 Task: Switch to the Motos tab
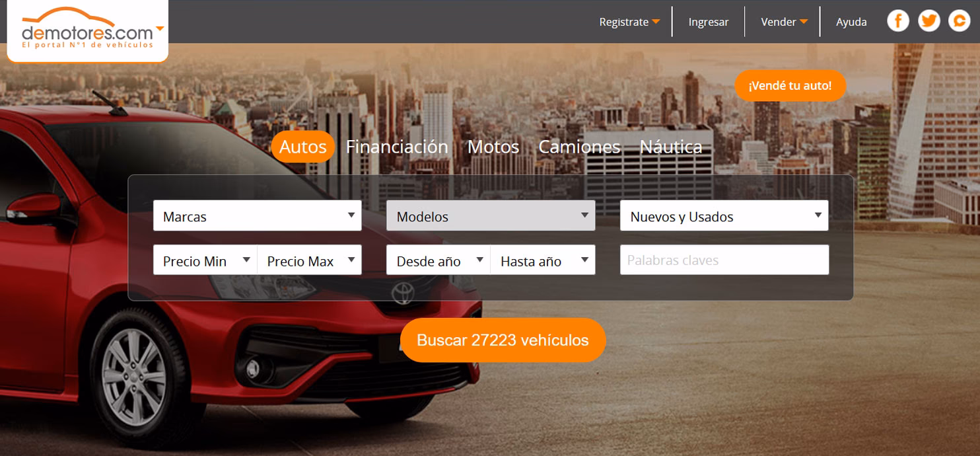(x=493, y=147)
